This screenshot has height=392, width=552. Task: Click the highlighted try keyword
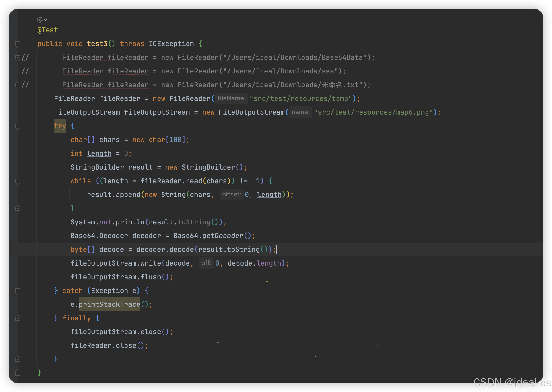click(60, 126)
